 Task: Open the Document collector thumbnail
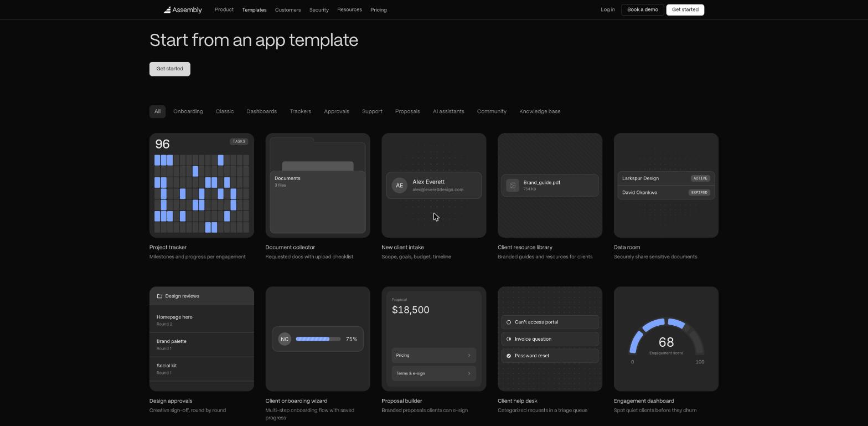point(318,186)
